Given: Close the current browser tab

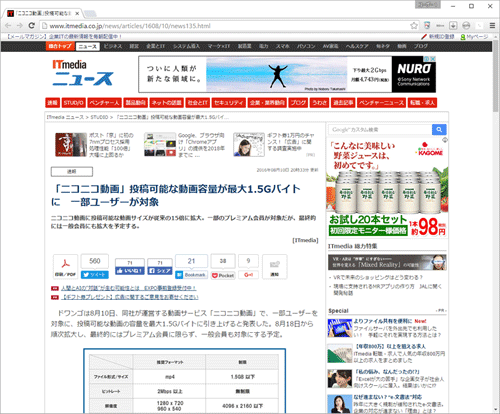Looking at the screenshot, I should (77, 14).
